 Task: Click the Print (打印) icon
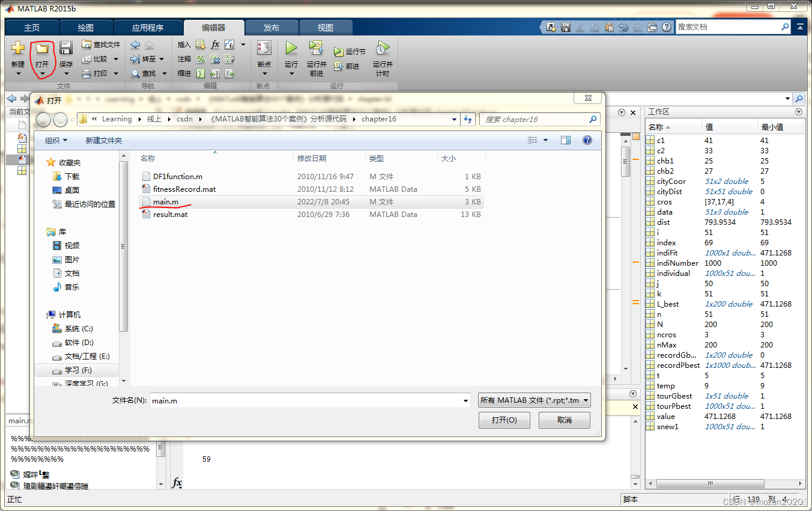86,73
